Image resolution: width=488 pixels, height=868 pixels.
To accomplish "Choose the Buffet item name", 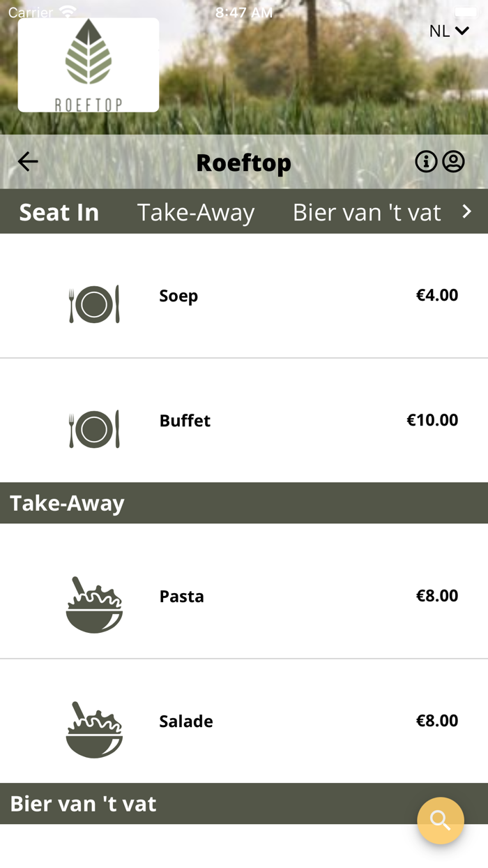I will pyautogui.click(x=185, y=421).
